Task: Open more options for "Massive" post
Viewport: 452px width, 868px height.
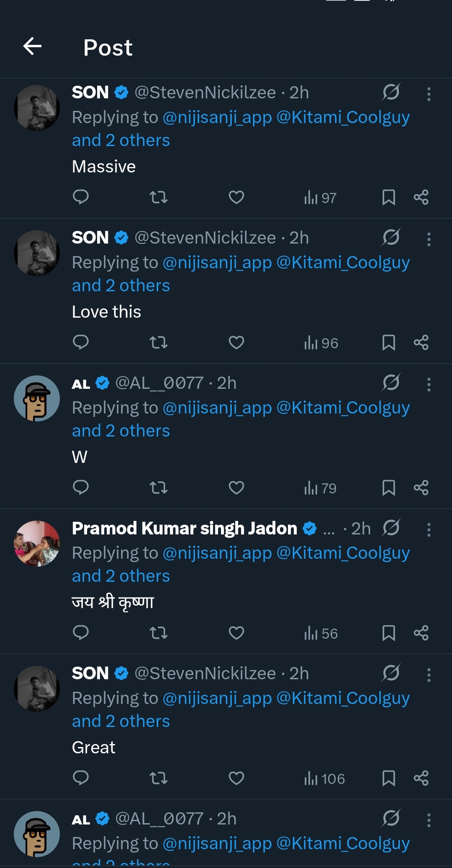Action: pos(429,94)
